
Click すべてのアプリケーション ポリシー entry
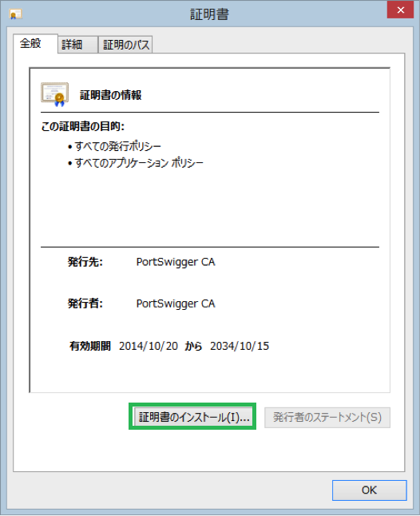pos(139,163)
